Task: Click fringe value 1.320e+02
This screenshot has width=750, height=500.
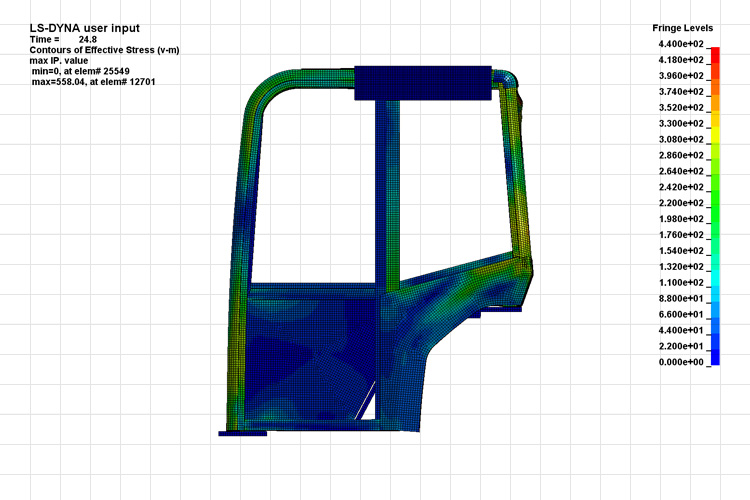Action: pyautogui.click(x=681, y=267)
